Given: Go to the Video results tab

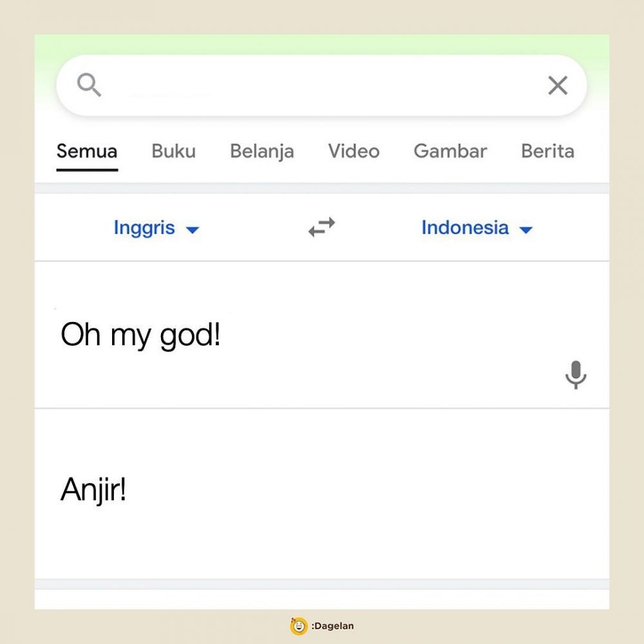Looking at the screenshot, I should (354, 151).
